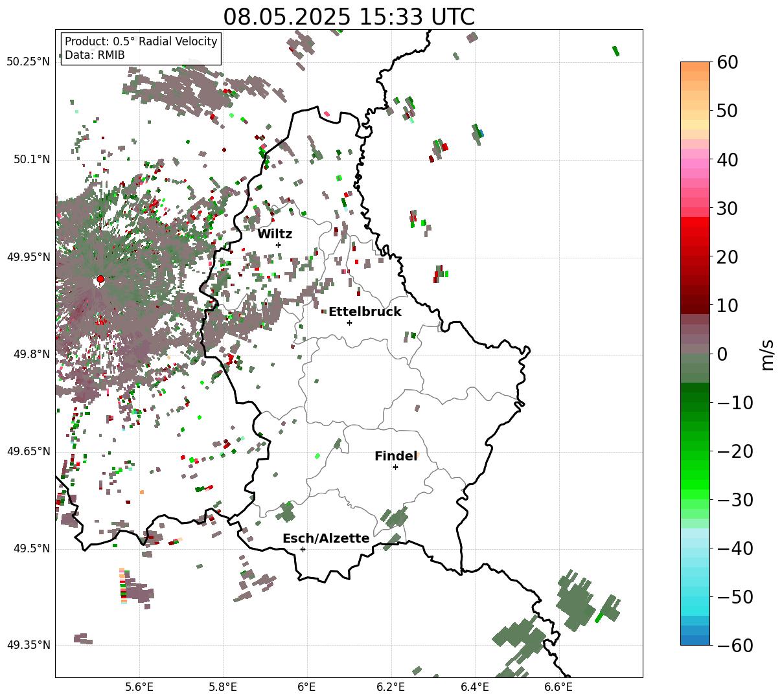Screen dimensions: 782x700
Task: Click the 50.25°N latitude label
Action: click(29, 62)
